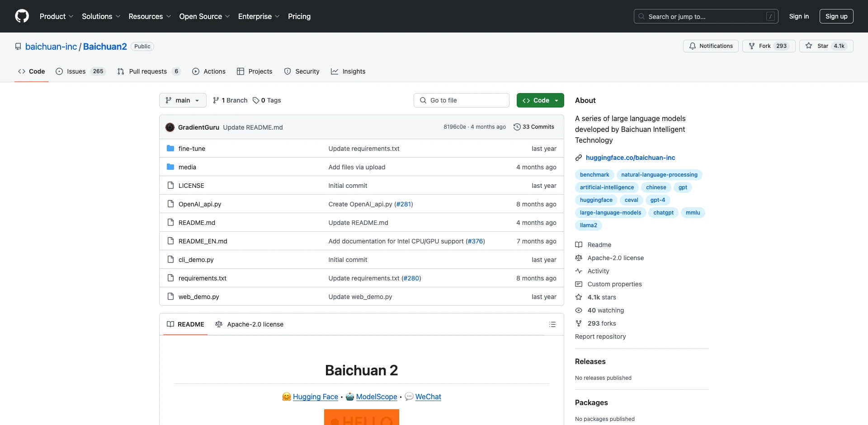Click the OpenAI_api.py file icon
Screen dimensions: 868x425
[170, 204]
